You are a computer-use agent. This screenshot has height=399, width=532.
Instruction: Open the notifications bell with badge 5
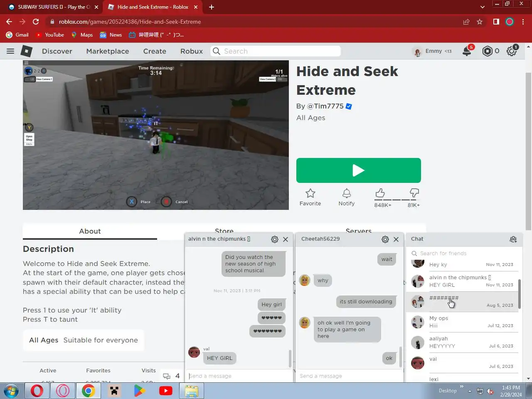[x=467, y=51]
